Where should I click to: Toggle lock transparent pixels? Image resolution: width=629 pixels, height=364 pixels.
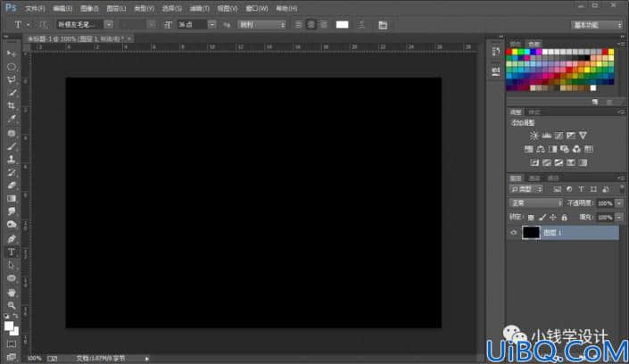531,217
